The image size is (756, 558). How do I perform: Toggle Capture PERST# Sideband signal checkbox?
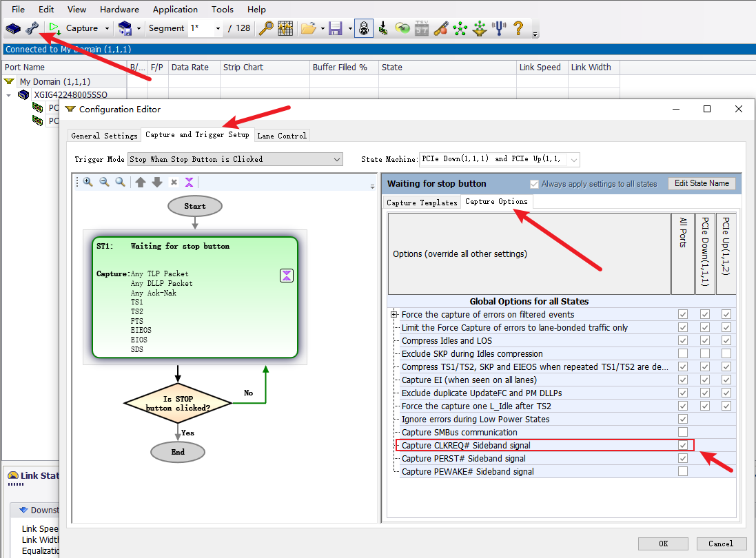683,458
